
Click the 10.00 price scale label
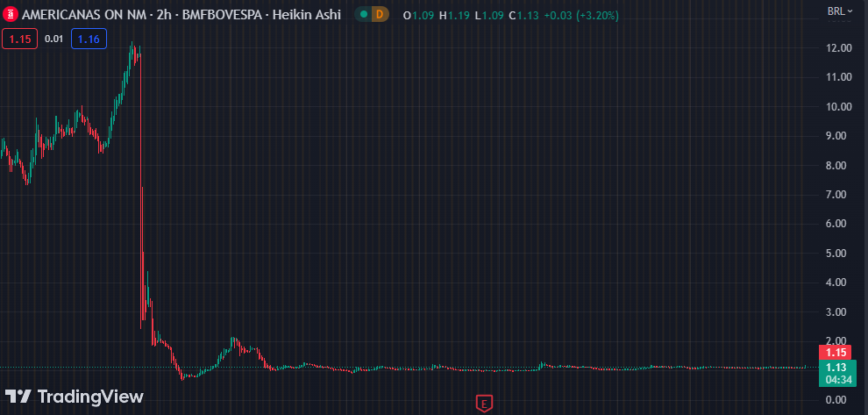[839, 107]
